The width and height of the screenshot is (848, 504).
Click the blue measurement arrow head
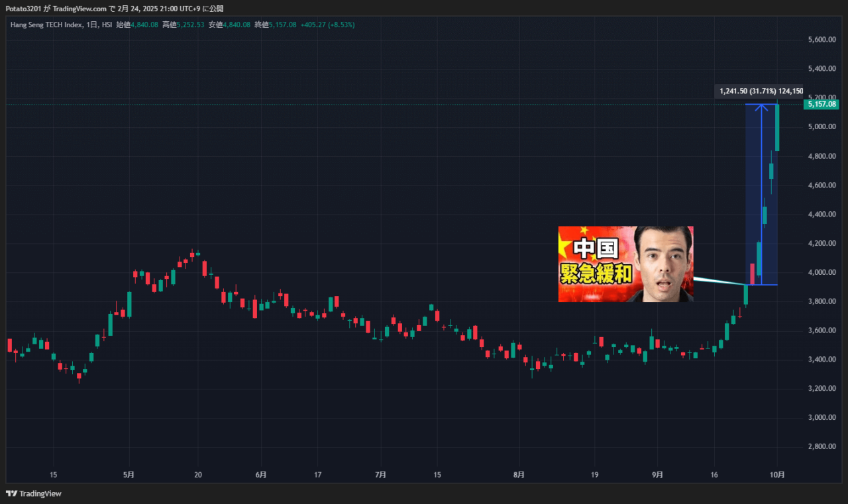[x=761, y=107]
